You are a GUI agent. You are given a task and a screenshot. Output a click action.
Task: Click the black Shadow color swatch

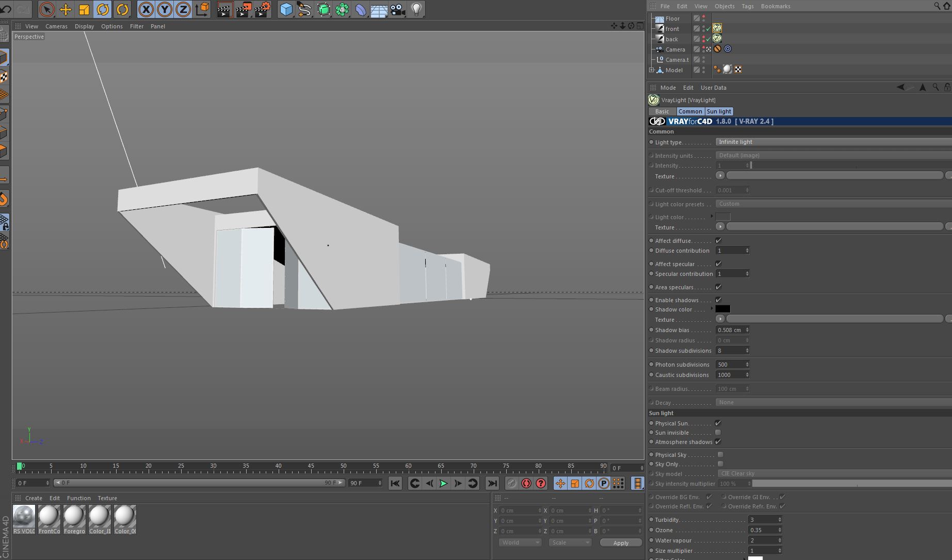click(722, 309)
